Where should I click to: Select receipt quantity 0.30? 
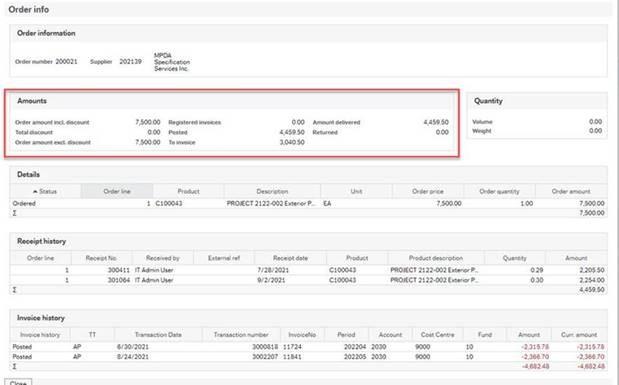click(x=536, y=280)
